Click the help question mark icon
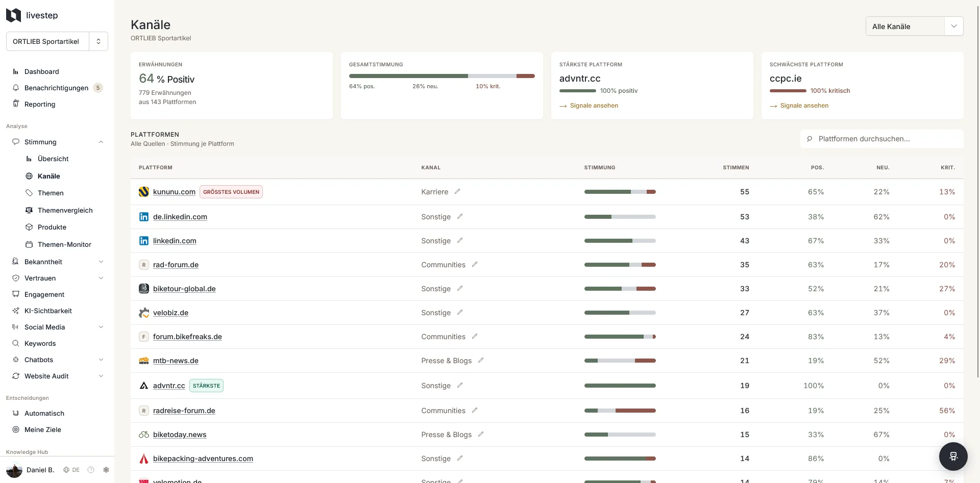The image size is (980, 483). pyautogui.click(x=91, y=470)
